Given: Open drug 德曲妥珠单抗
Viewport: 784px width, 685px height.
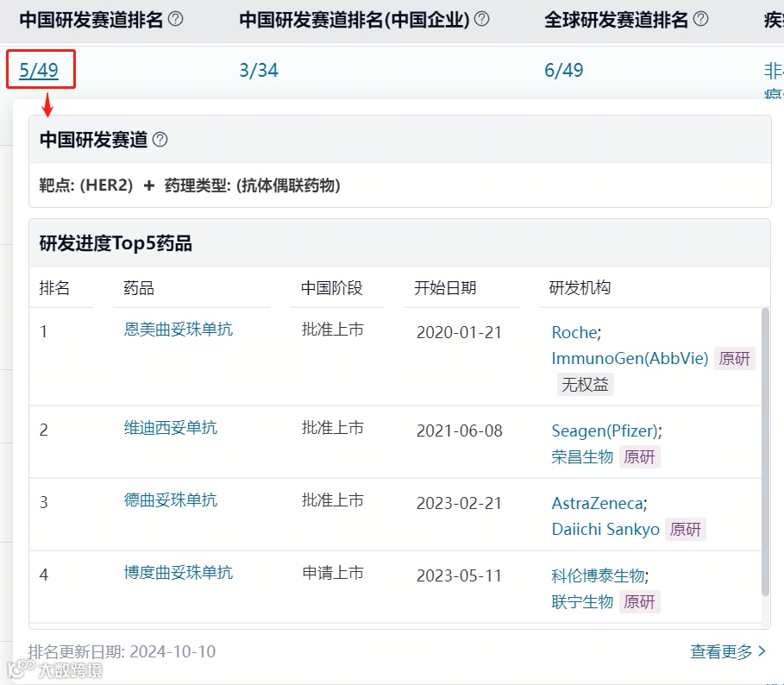Looking at the screenshot, I should pos(171,500).
